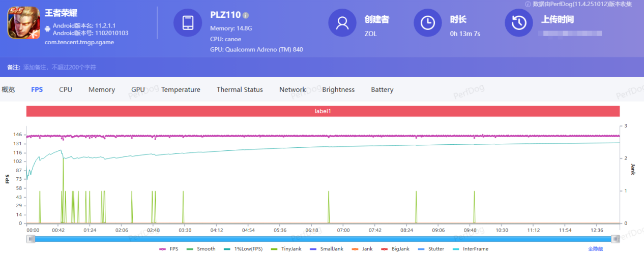Click the duration clock icon
Image resolution: width=644 pixels, height=254 pixels.
(x=428, y=23)
